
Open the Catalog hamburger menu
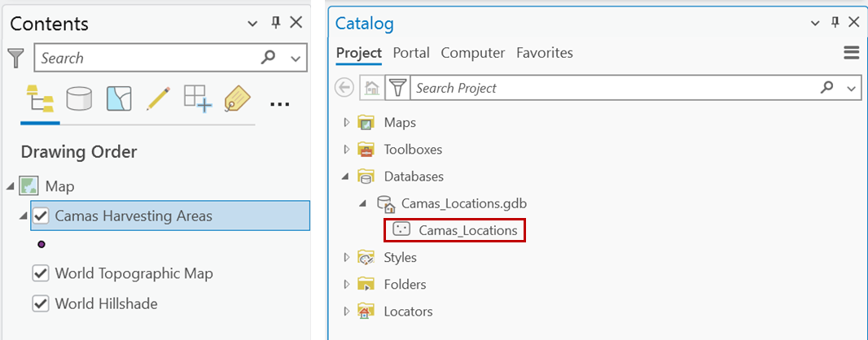[x=852, y=53]
